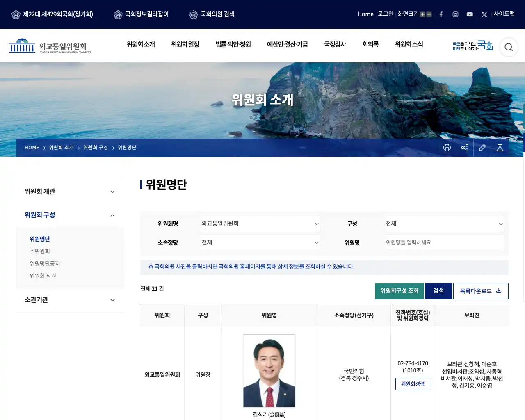The width and height of the screenshot is (525, 420).
Task: Open the 사이트맵 link
Action: click(x=504, y=14)
